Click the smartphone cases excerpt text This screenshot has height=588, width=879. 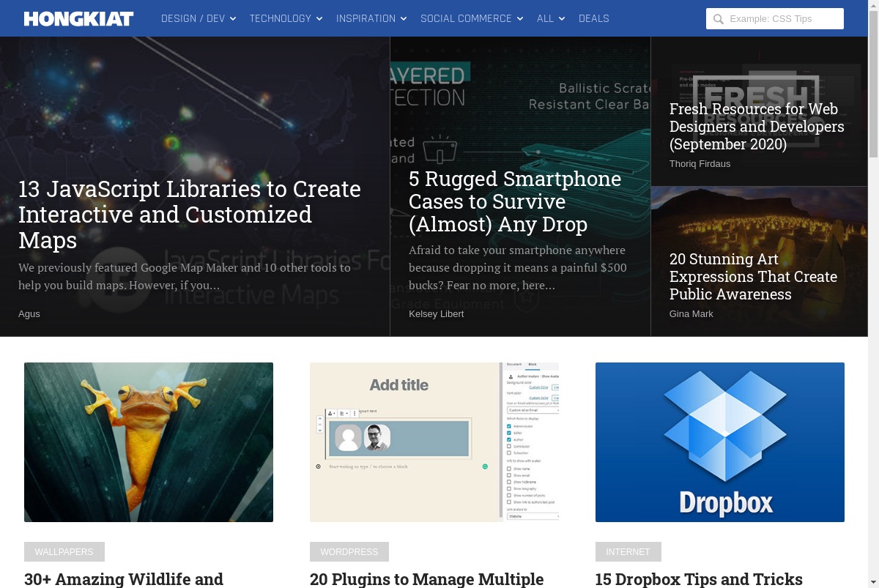(x=518, y=268)
